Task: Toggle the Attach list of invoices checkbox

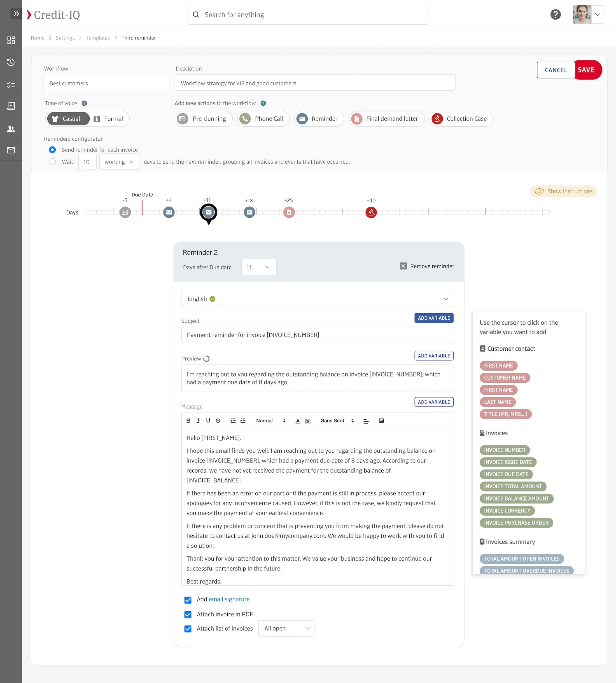Action: [x=188, y=628]
